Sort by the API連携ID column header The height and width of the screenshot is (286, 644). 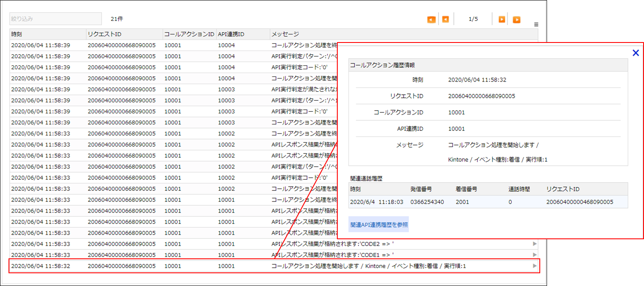[243, 34]
